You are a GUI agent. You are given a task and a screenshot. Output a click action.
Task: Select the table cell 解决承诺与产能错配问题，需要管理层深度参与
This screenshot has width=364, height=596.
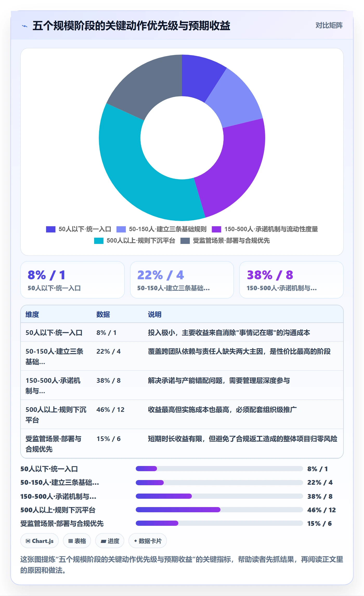(219, 380)
